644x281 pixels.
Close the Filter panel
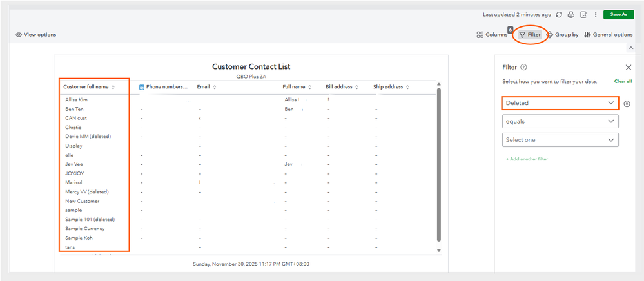pos(629,67)
